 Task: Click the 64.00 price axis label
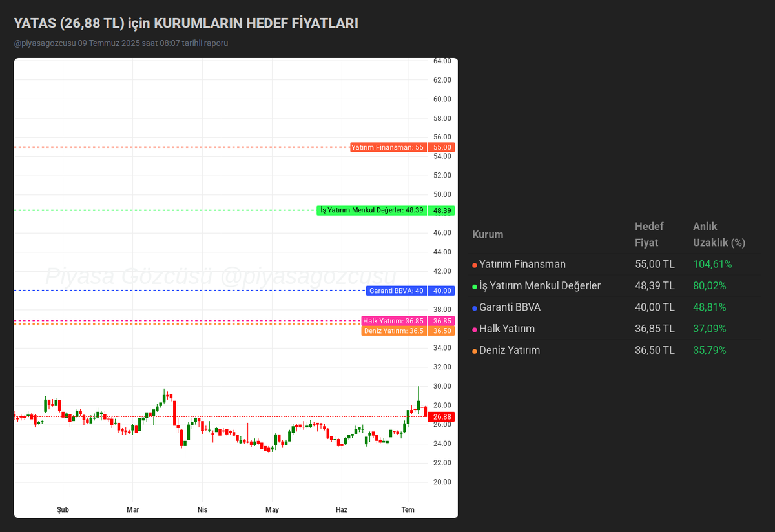pos(442,61)
